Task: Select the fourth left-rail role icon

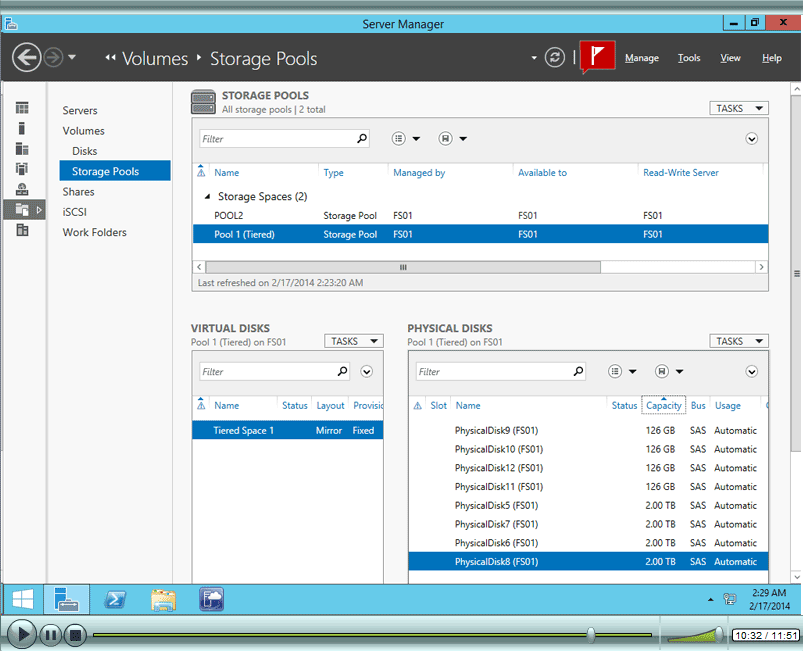Action: [22, 169]
